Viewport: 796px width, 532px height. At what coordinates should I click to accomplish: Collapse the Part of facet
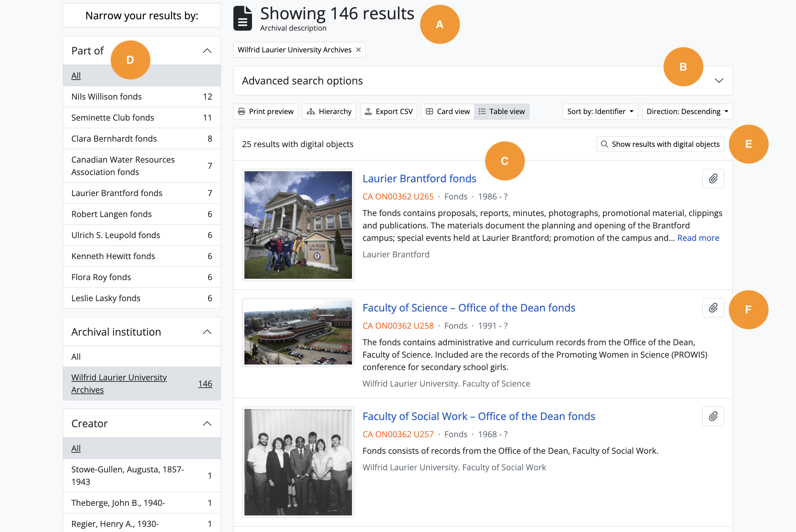point(207,51)
